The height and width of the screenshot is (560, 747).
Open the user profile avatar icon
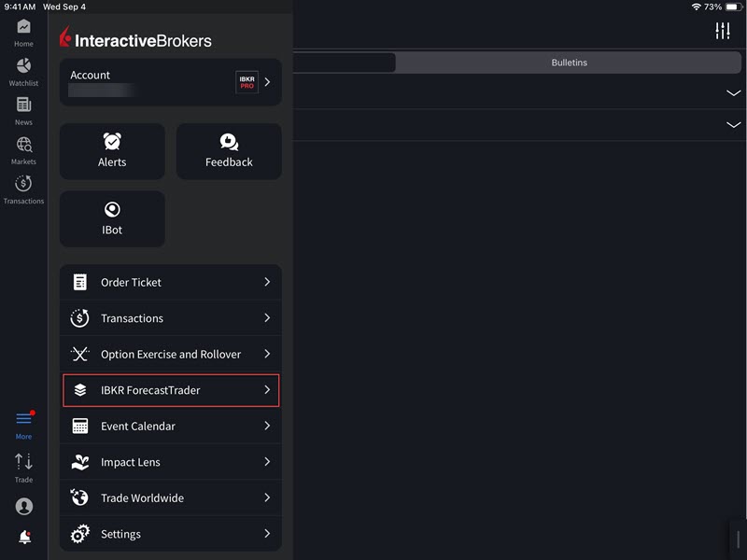[24, 506]
